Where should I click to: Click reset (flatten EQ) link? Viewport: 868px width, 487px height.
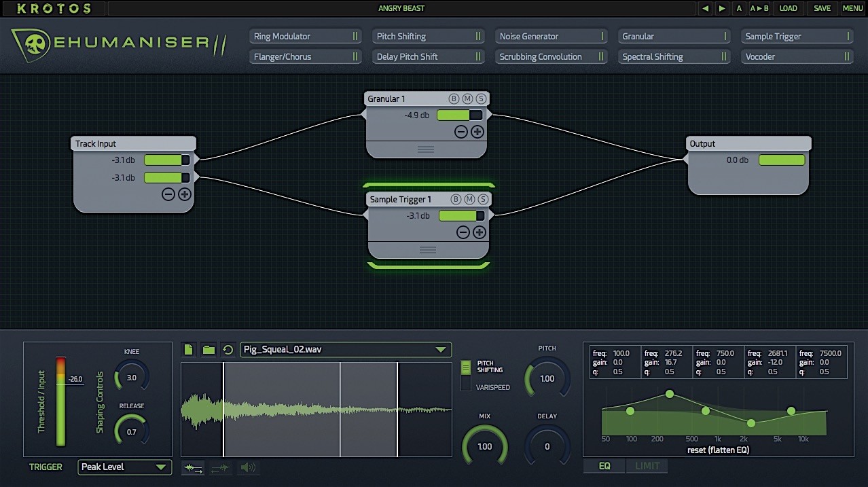(718, 450)
